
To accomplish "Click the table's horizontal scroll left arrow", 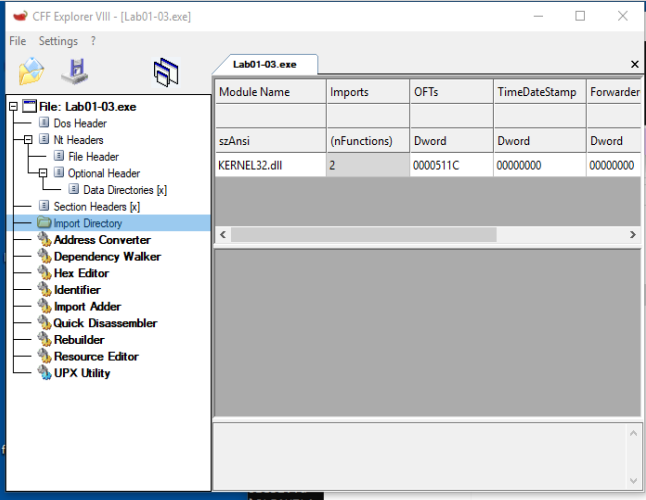I will 223,235.
